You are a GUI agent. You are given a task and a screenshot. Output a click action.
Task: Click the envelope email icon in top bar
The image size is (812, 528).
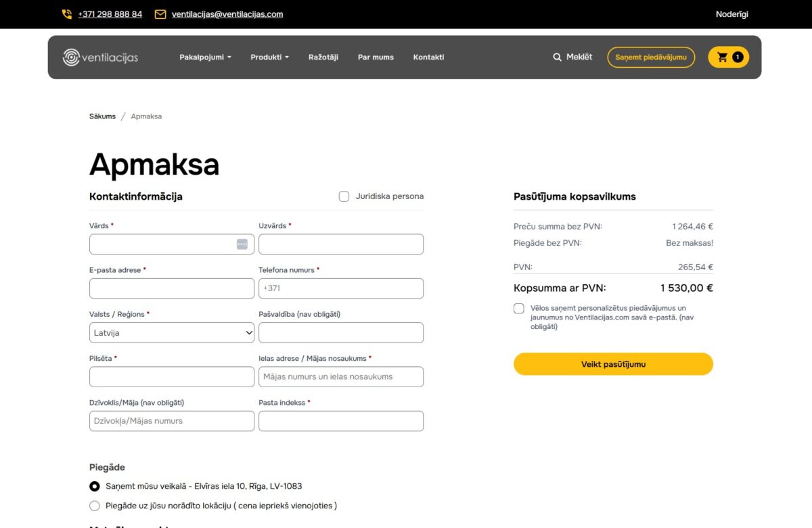pyautogui.click(x=160, y=14)
